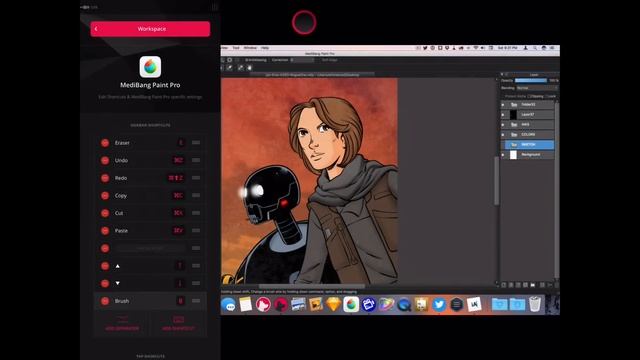Grab the reorder handle on the Eraser row
Image resolution: width=640 pixels, height=360 pixels.
[196, 142]
